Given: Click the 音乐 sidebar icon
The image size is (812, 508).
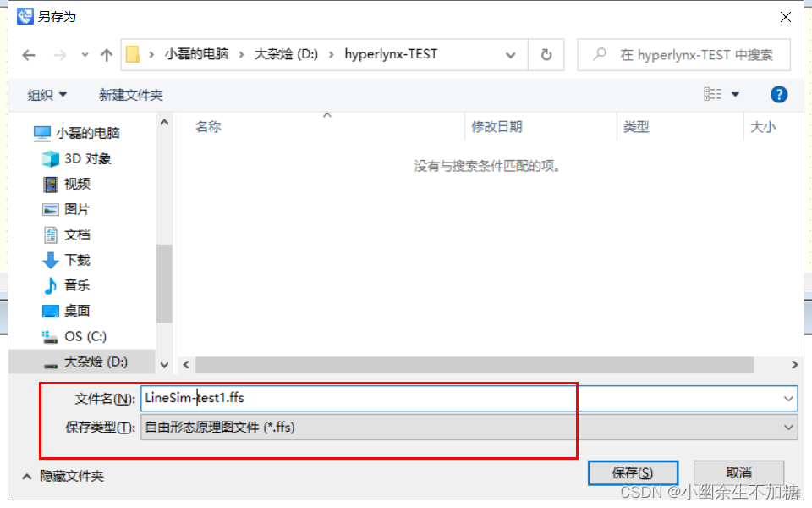Looking at the screenshot, I should (51, 284).
